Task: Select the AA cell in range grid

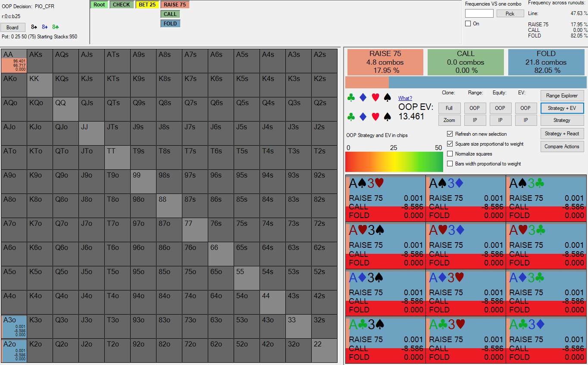Action: pos(14,61)
